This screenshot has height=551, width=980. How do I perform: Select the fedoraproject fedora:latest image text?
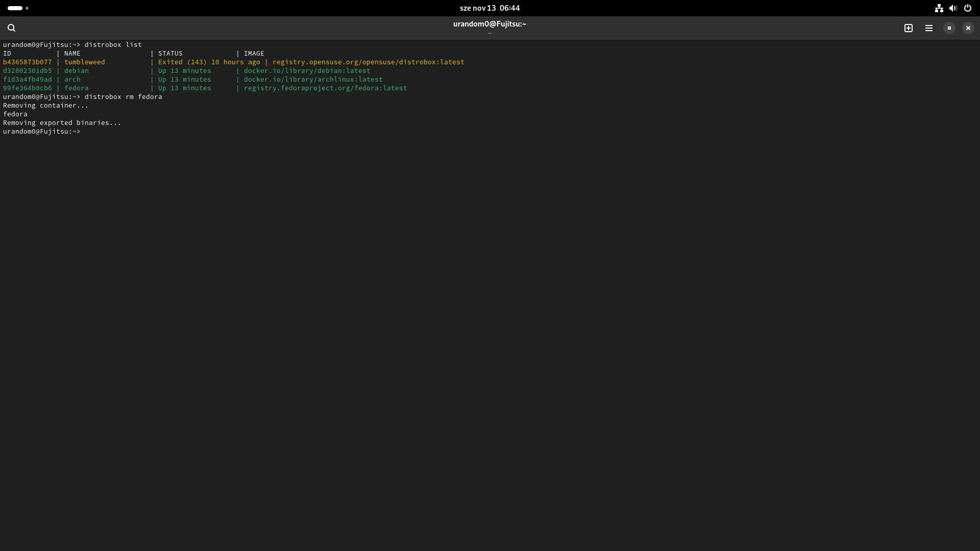(326, 88)
